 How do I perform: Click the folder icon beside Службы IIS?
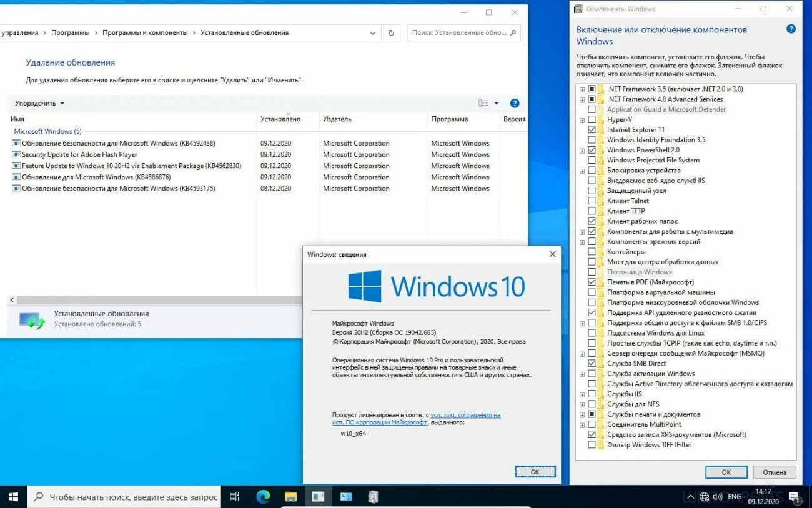(600, 394)
